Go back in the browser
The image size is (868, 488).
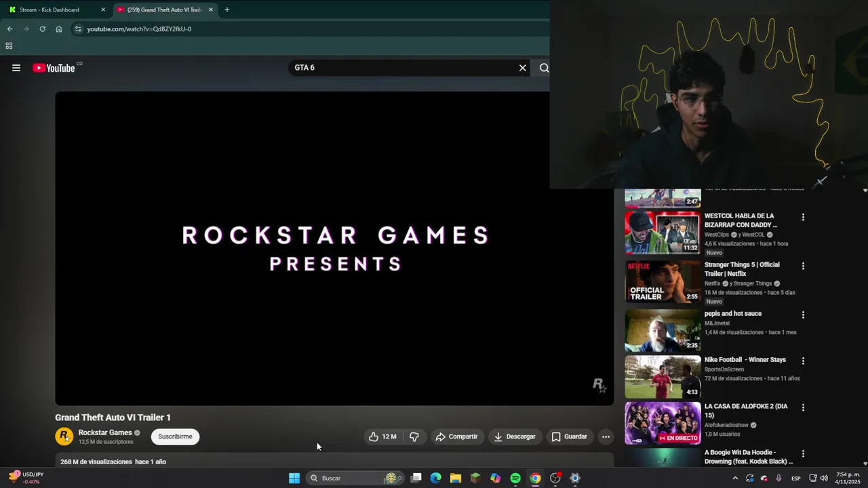9,29
